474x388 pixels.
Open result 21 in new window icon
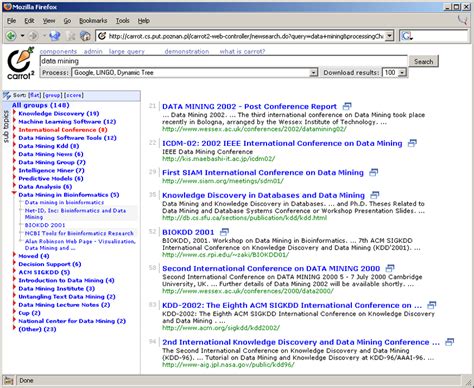(347, 106)
